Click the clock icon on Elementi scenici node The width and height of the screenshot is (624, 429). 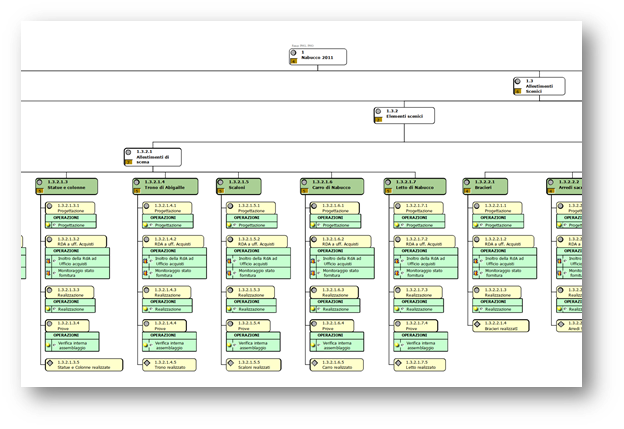click(x=378, y=112)
